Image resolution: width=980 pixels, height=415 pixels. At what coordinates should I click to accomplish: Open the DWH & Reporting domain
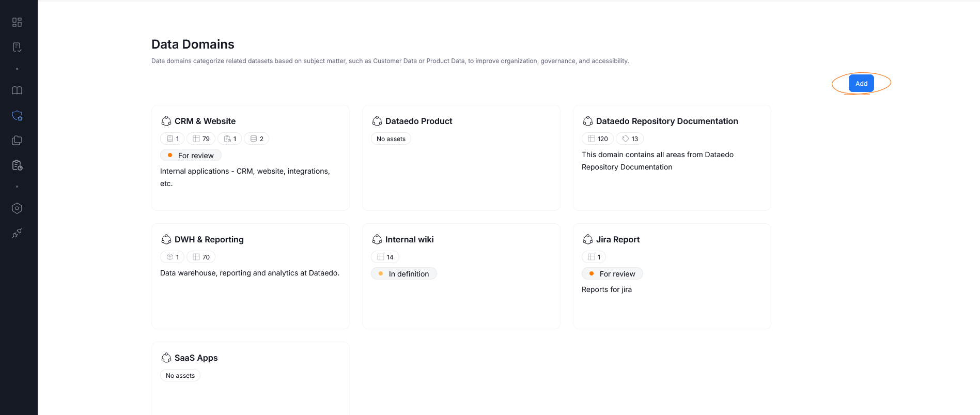click(209, 239)
